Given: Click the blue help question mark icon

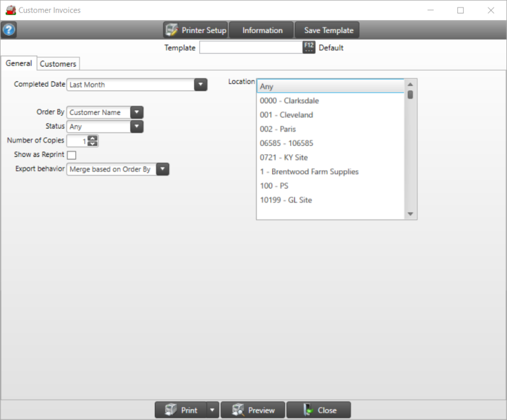Looking at the screenshot, I should (x=9, y=30).
